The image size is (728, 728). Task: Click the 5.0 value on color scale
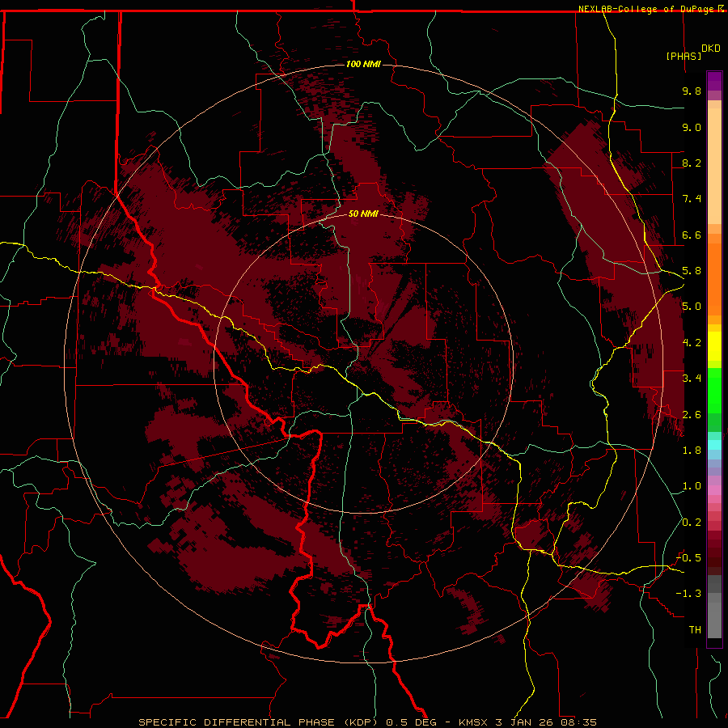point(692,307)
